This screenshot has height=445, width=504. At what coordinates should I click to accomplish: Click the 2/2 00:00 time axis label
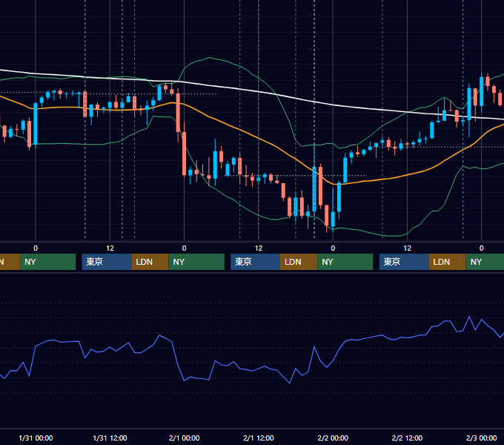tap(333, 438)
